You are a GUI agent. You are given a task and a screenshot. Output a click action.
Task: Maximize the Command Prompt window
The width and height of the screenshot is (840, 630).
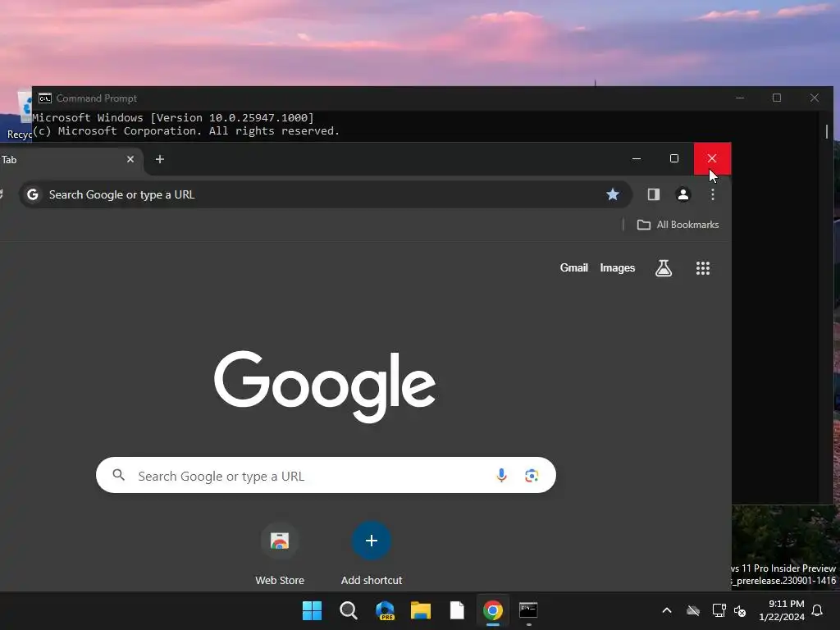click(x=777, y=98)
